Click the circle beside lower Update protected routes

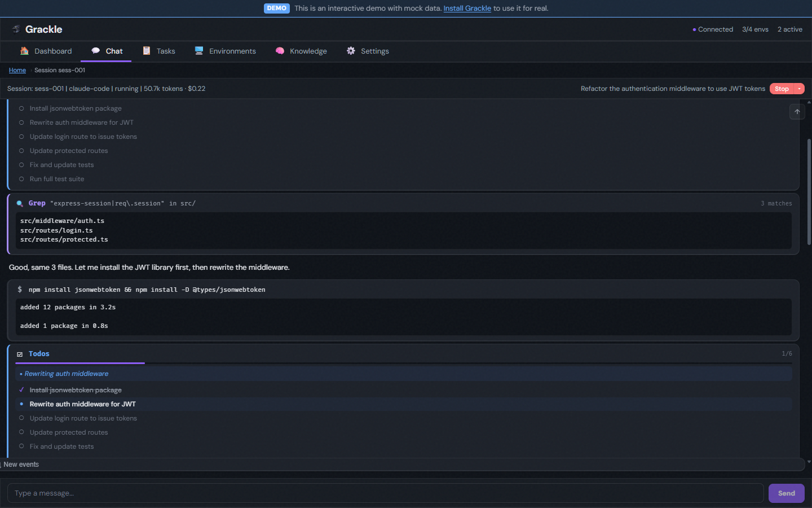point(21,432)
